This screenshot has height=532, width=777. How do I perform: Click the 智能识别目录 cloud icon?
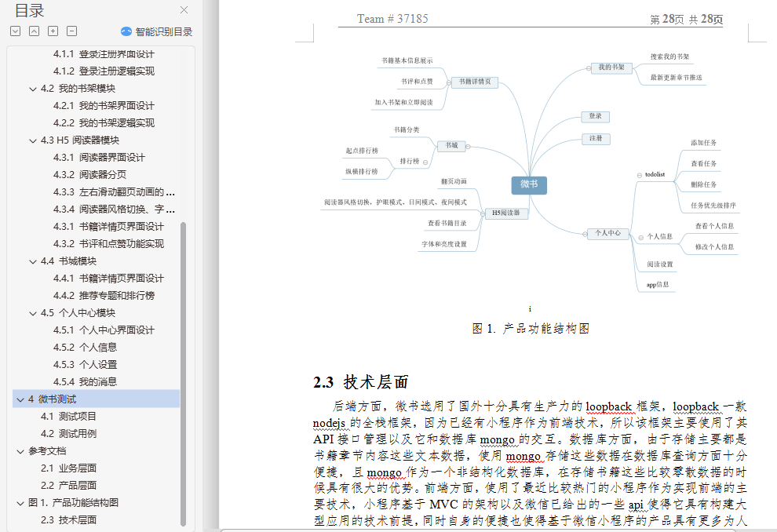[x=126, y=31]
